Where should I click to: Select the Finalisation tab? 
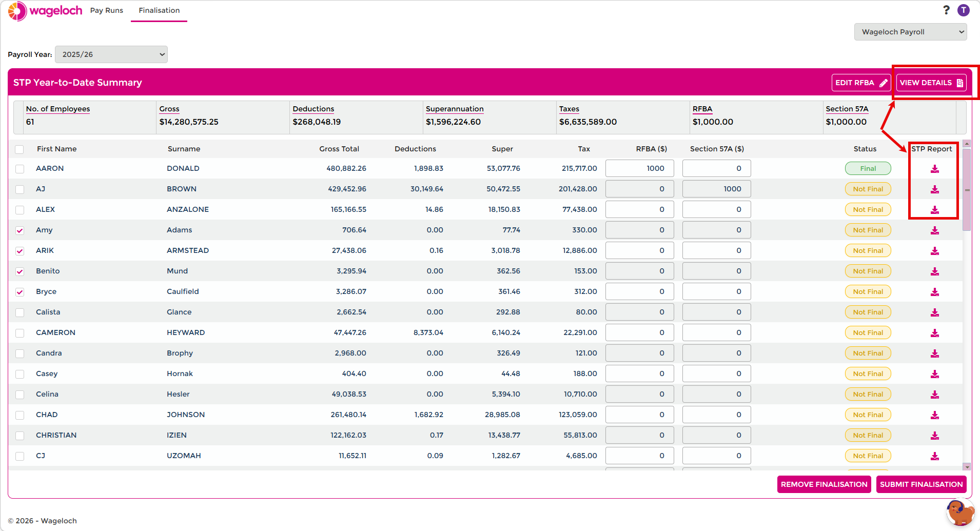[x=159, y=10]
